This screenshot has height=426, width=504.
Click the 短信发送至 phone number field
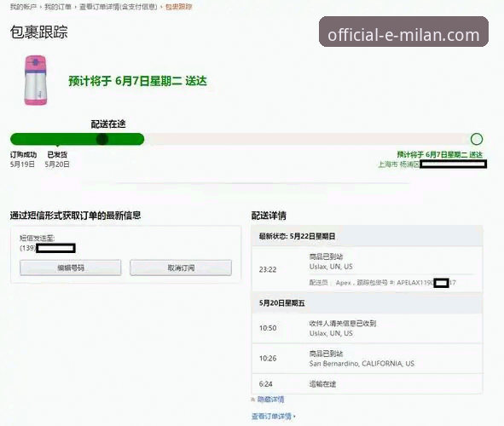(48, 248)
